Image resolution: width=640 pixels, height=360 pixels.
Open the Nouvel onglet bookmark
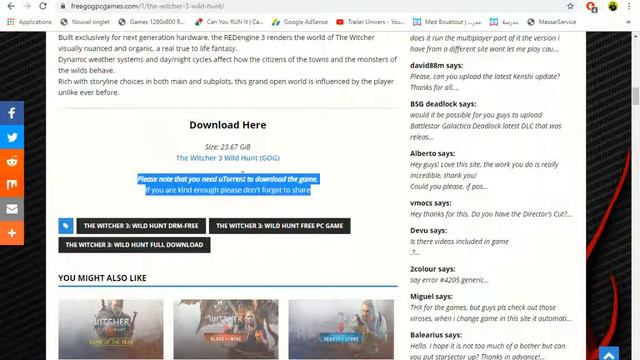(x=85, y=22)
